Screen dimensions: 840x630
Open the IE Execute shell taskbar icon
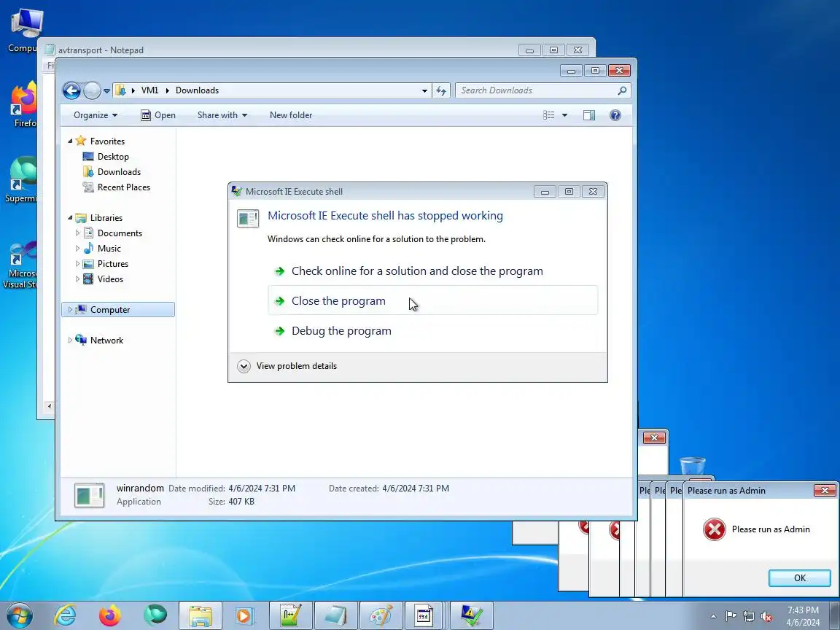tap(472, 615)
